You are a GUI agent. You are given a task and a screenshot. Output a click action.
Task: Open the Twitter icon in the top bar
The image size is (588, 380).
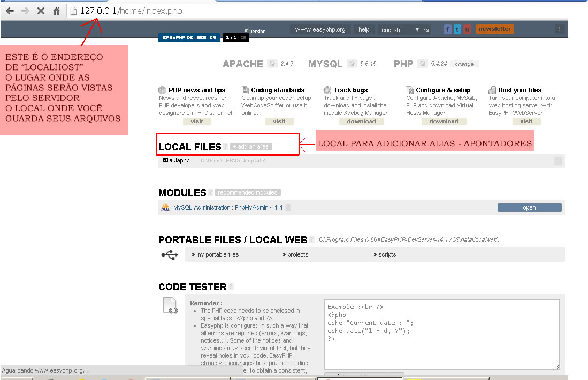(457, 29)
